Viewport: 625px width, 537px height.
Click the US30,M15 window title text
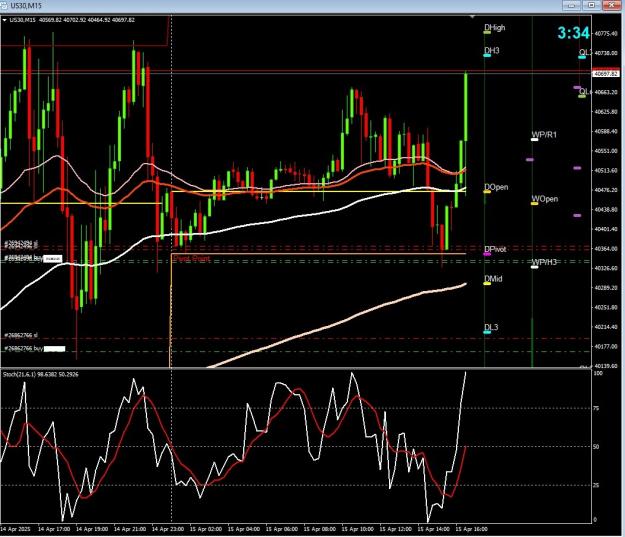coord(26,6)
